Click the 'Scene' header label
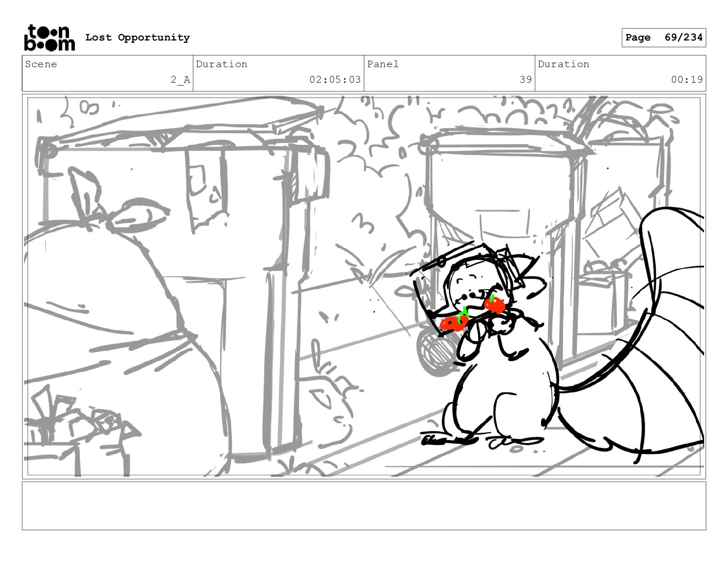Image resolution: width=728 pixels, height=563 pixels. 41,64
